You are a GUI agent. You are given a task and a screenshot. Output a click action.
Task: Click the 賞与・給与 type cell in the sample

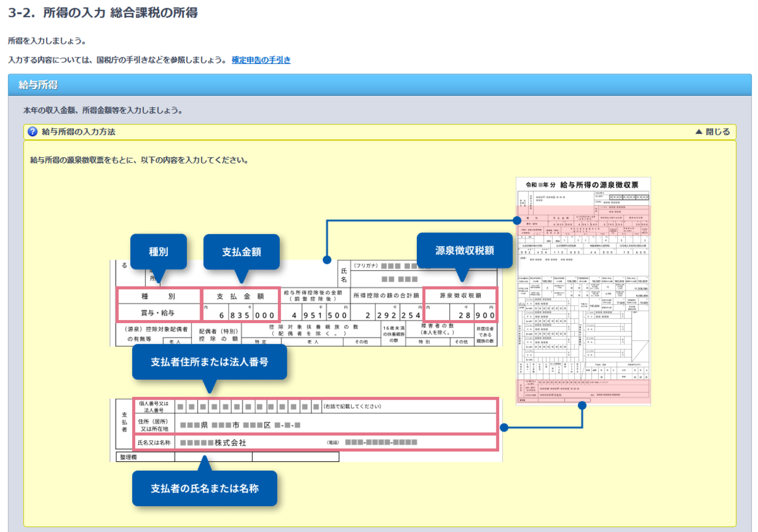click(x=157, y=312)
